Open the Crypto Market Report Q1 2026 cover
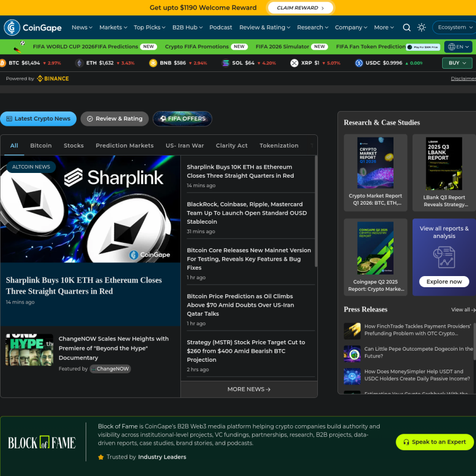 pyautogui.click(x=375, y=163)
